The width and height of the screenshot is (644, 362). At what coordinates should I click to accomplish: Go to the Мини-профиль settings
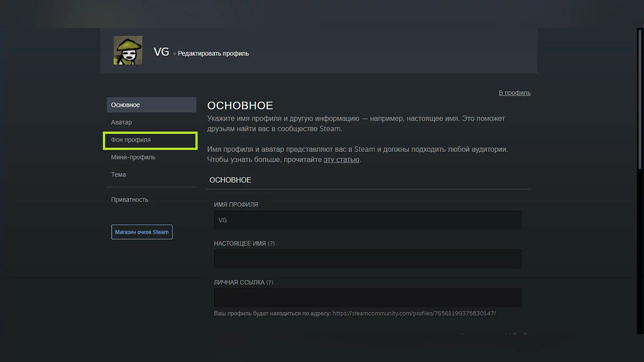coord(133,157)
